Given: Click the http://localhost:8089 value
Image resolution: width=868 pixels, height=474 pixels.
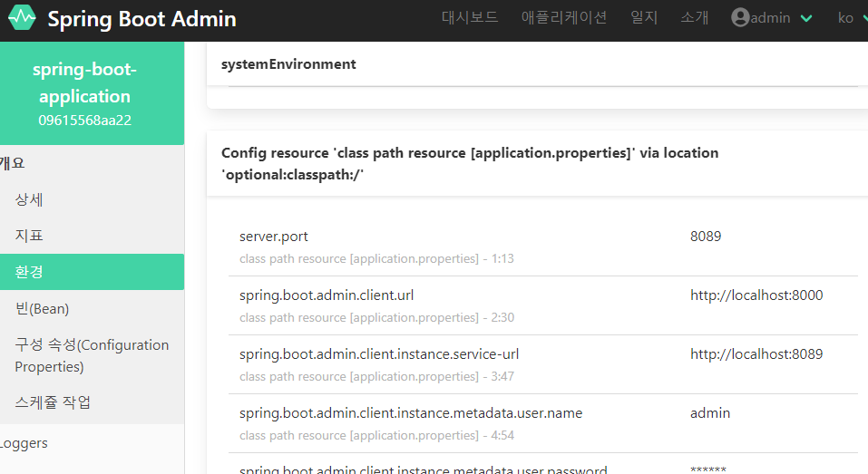Looking at the screenshot, I should tap(756, 354).
